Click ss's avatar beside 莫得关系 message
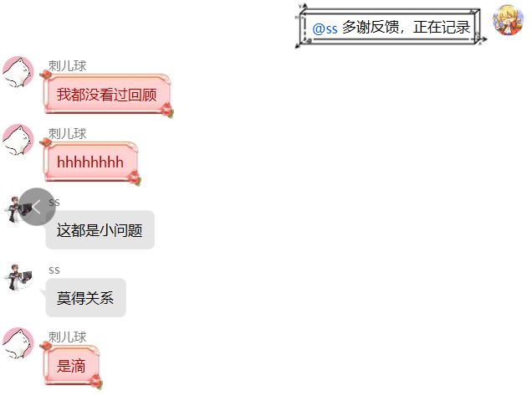The image size is (532, 396). point(18,277)
